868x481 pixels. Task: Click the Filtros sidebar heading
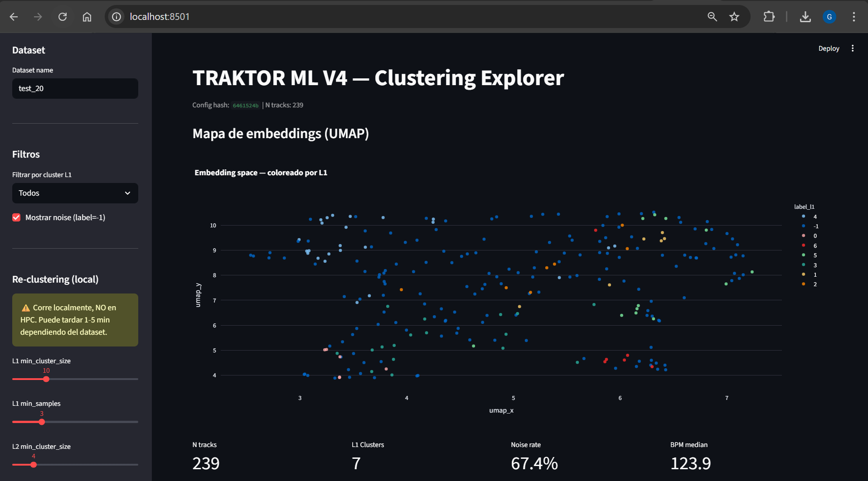click(x=26, y=154)
